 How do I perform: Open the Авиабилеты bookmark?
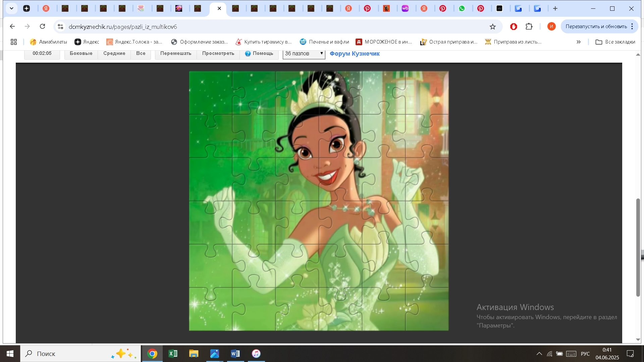pyautogui.click(x=49, y=42)
